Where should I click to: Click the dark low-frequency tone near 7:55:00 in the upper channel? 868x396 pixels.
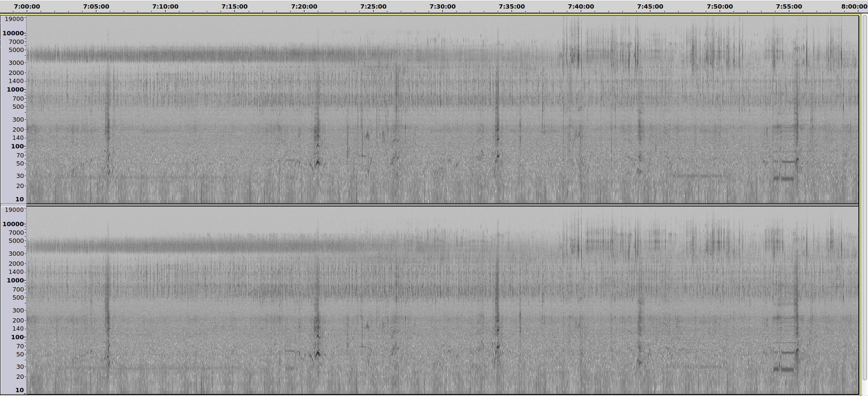(x=784, y=178)
